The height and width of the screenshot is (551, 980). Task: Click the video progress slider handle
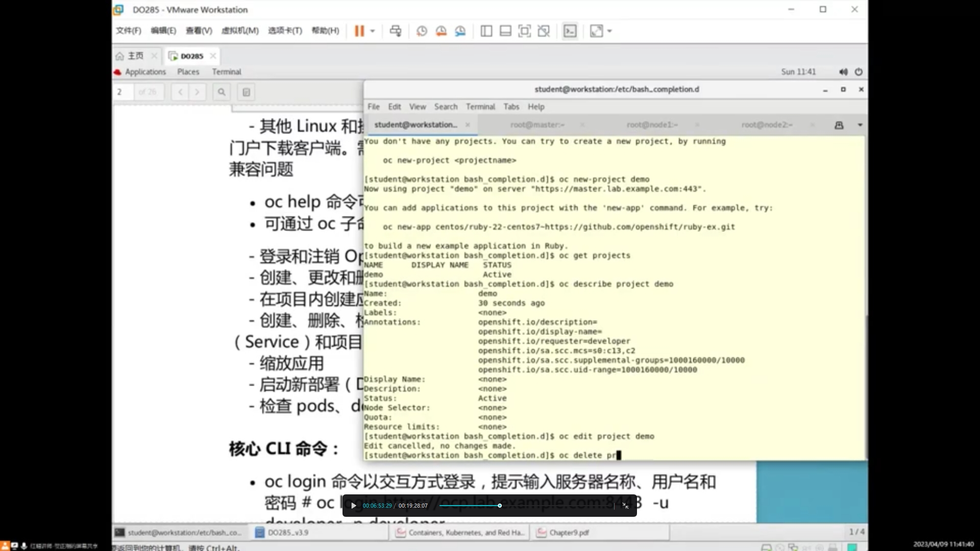pos(500,506)
